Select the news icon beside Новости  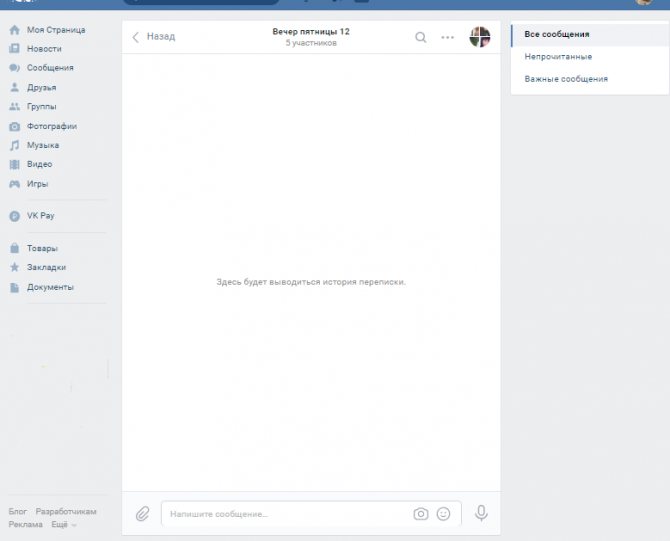pos(15,48)
